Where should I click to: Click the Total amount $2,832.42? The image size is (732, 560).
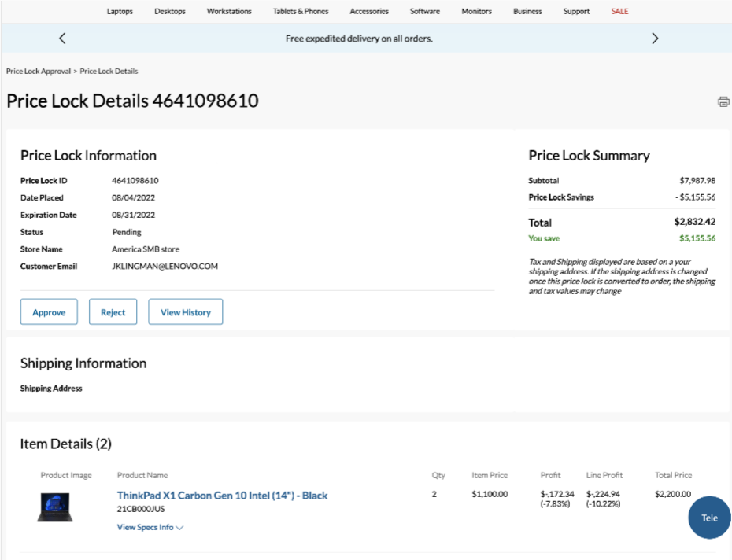pyautogui.click(x=695, y=222)
